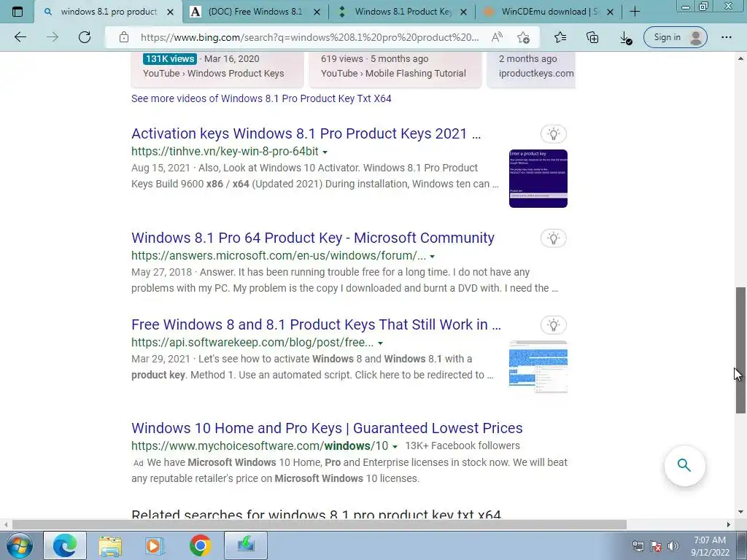Screen dimensions: 747x560
Task: Launch Google Chrome from taskbar
Action: (x=200, y=545)
